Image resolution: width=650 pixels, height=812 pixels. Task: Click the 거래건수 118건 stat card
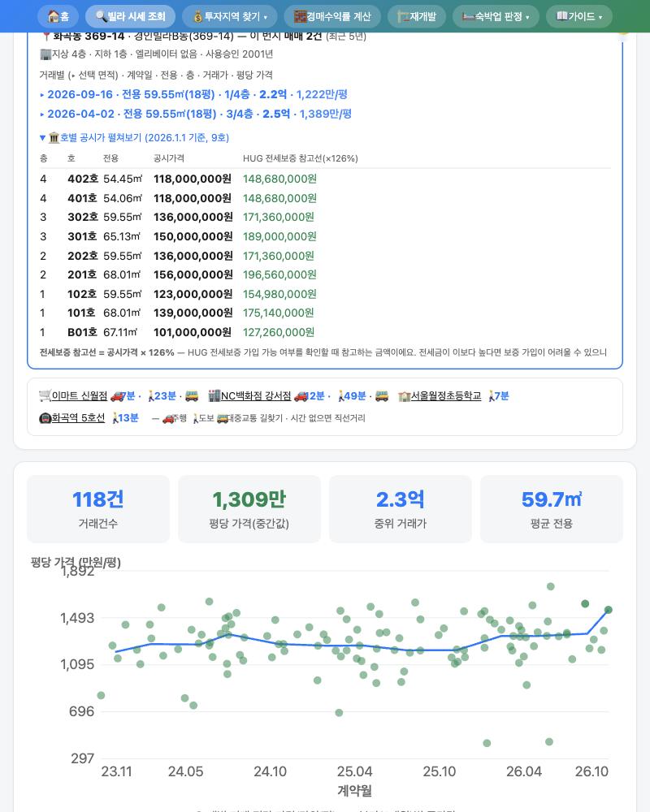pyautogui.click(x=98, y=509)
